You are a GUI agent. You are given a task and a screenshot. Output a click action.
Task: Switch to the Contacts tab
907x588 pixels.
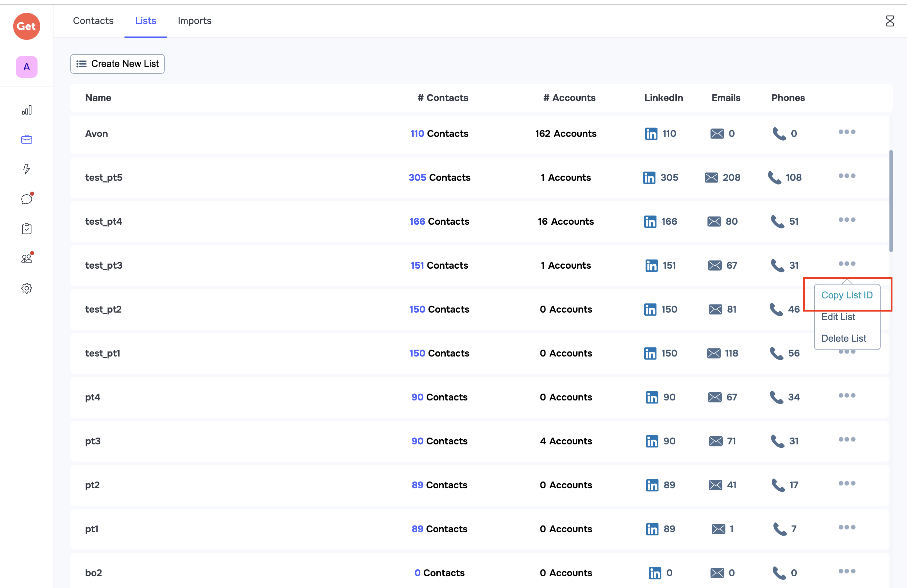tap(93, 21)
